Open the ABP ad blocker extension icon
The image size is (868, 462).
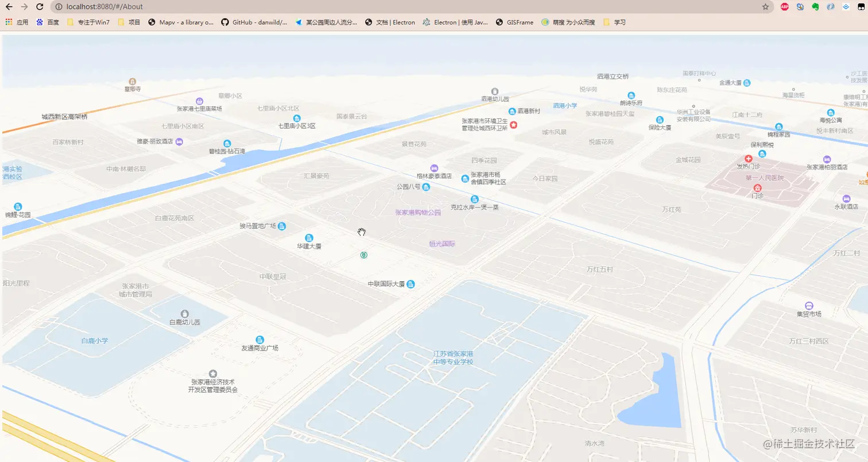784,7
